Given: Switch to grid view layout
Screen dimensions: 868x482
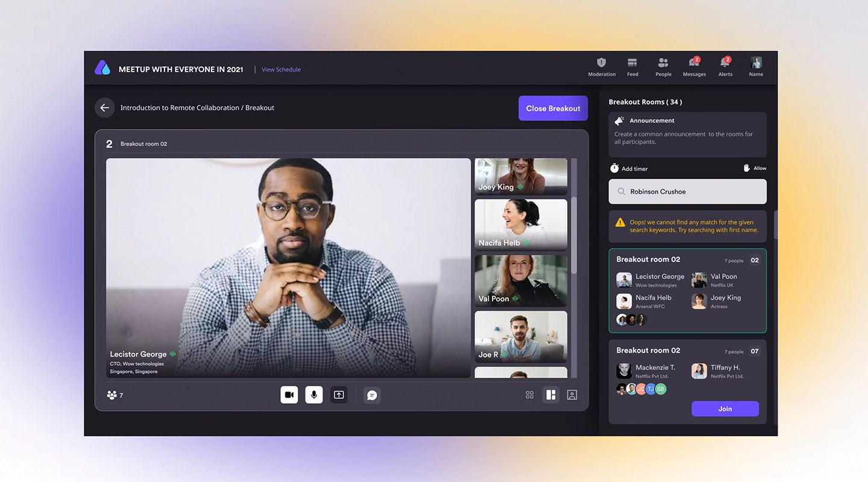Looking at the screenshot, I should click(x=529, y=395).
